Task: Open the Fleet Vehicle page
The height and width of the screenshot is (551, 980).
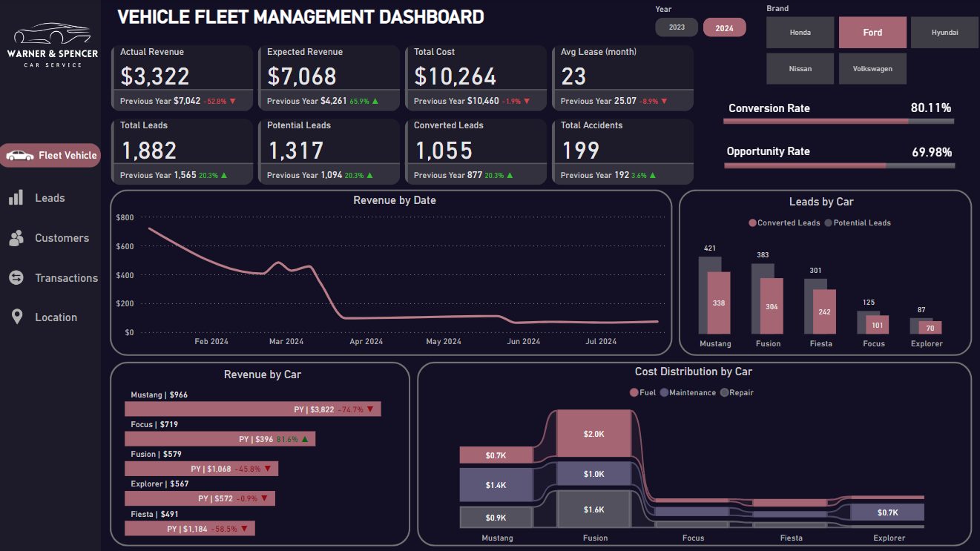Action: 50,156
